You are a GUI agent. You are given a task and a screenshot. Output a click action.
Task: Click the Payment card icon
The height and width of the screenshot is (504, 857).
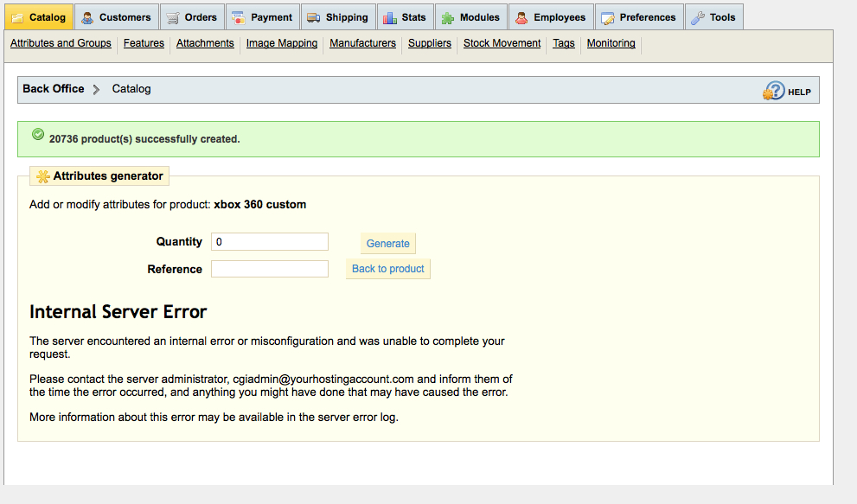click(x=239, y=18)
